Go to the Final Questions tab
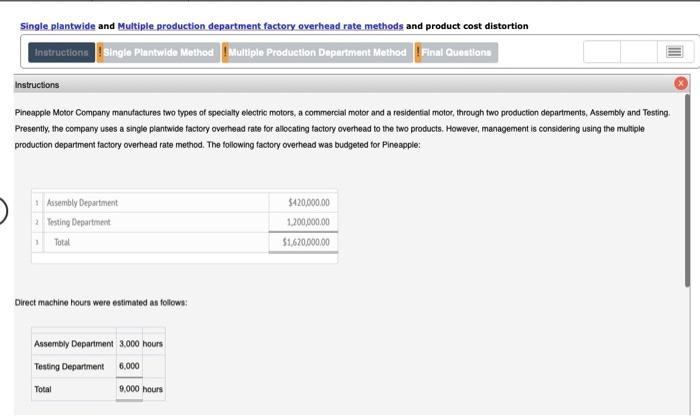This screenshot has width=700, height=416. (456, 53)
